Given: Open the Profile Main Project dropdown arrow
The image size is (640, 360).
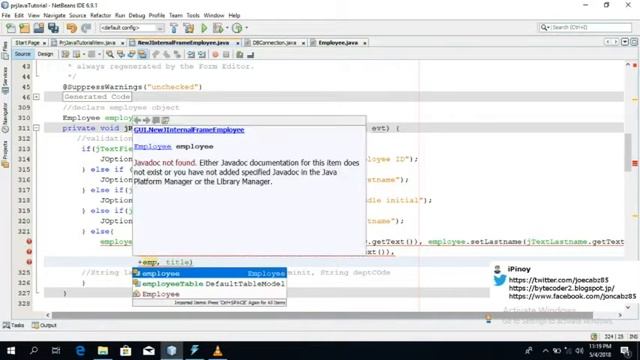Looking at the screenshot, I should coord(246,28).
